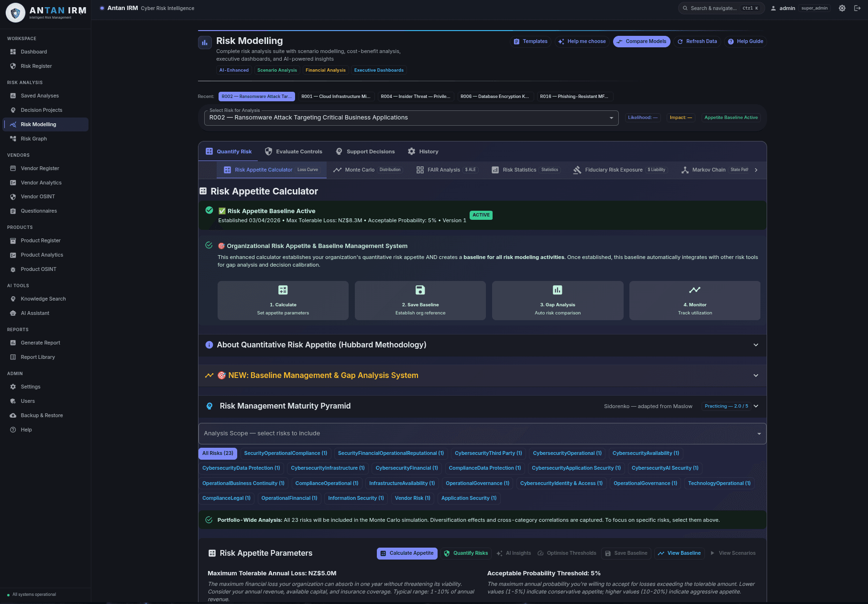Open the FAIR Analysis sub-tab

(447, 170)
